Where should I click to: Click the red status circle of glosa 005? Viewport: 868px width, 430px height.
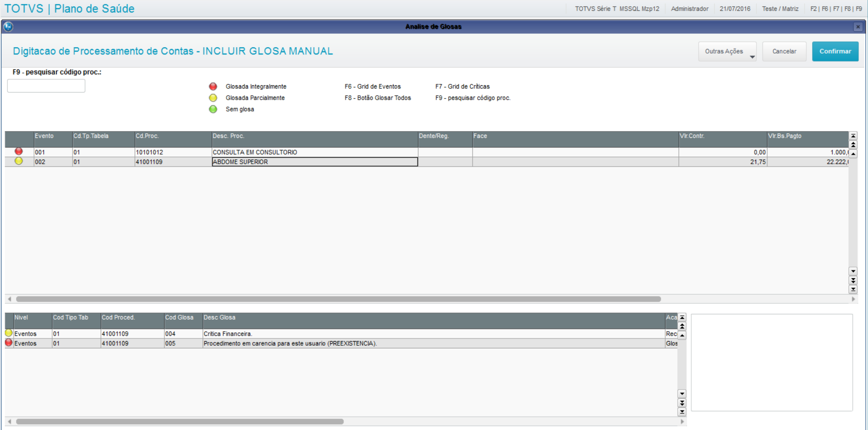9,342
